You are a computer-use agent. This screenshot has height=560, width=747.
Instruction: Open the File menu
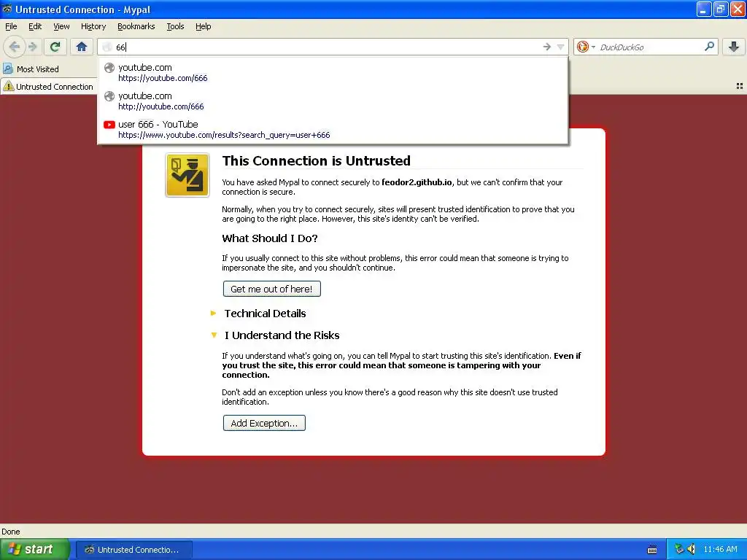tap(11, 26)
